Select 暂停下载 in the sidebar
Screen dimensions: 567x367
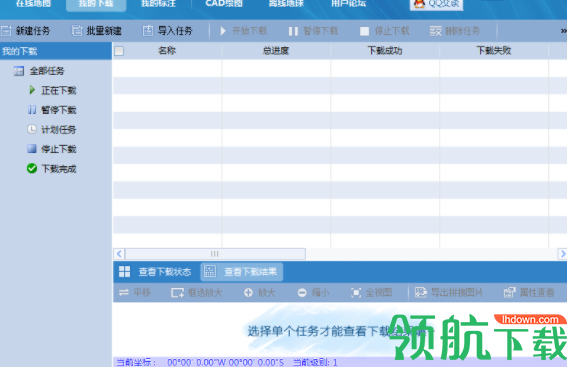pos(59,110)
